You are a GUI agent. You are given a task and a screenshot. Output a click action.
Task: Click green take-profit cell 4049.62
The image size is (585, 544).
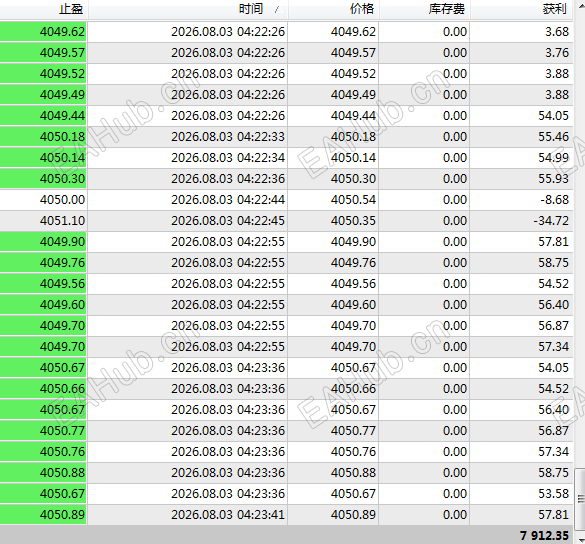coord(43,32)
